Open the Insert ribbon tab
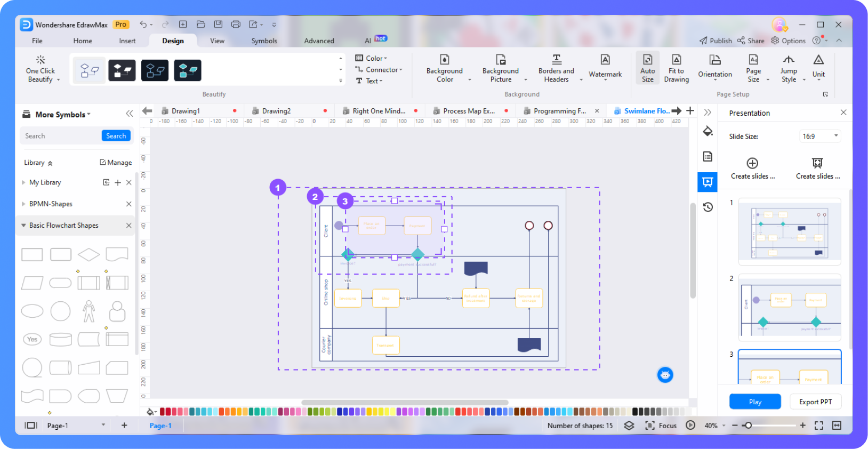868x449 pixels. point(127,41)
